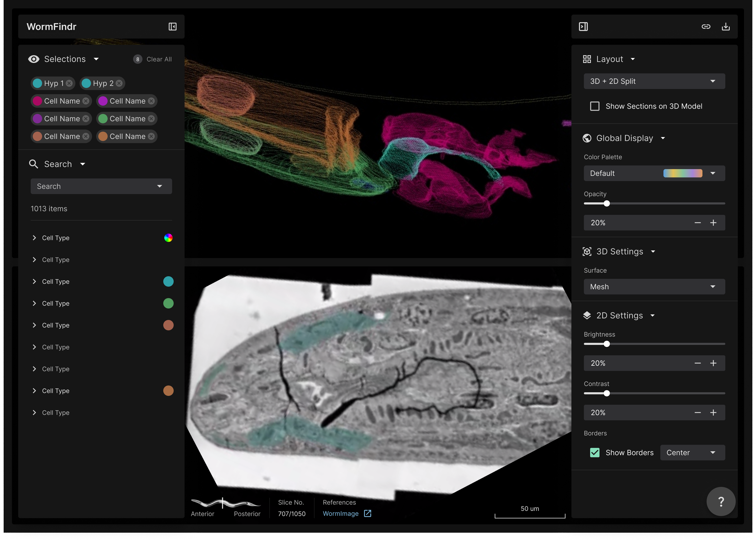Decrease contrast with the minus button
The width and height of the screenshot is (756, 540).
click(x=698, y=413)
